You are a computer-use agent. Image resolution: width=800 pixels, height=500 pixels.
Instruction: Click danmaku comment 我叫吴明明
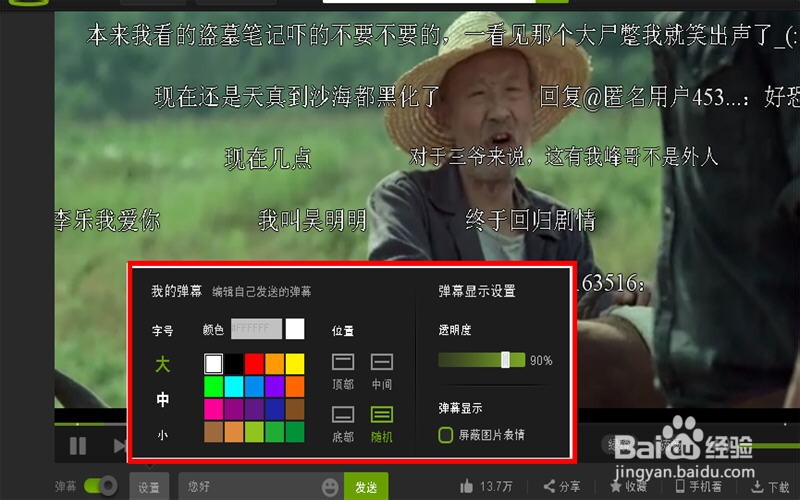point(312,220)
